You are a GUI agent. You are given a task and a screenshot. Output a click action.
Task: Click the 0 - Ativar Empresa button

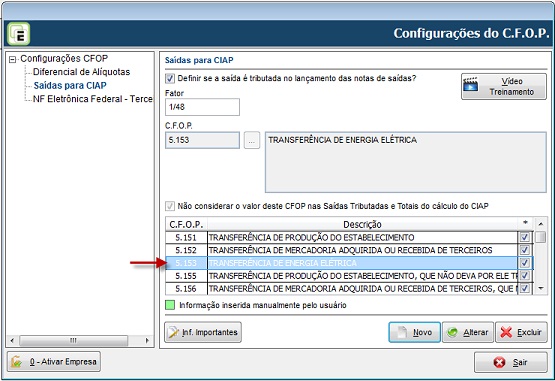pos(54,362)
